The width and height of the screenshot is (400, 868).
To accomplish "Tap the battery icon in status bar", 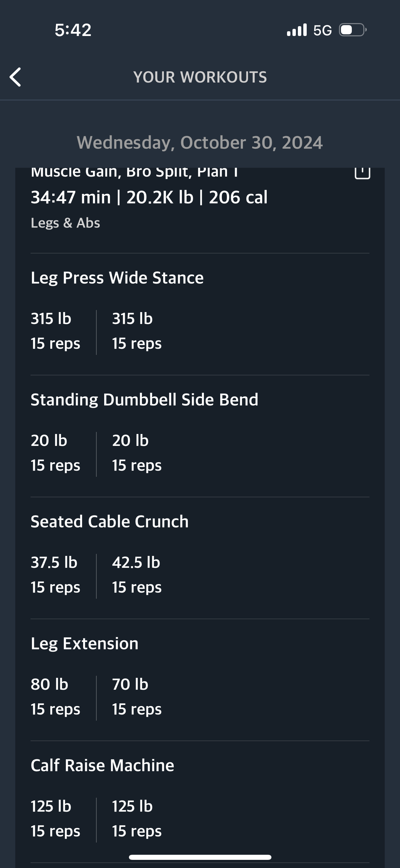I will (x=353, y=30).
